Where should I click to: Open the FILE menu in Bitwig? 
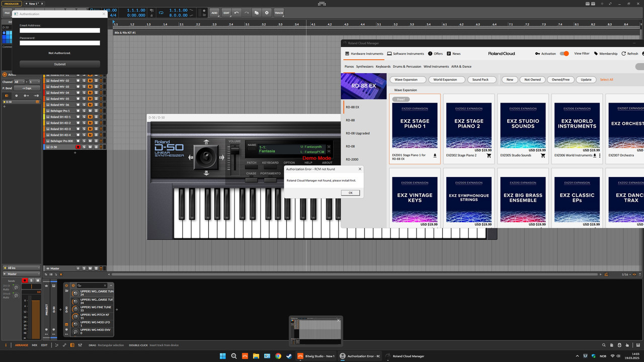point(7,13)
